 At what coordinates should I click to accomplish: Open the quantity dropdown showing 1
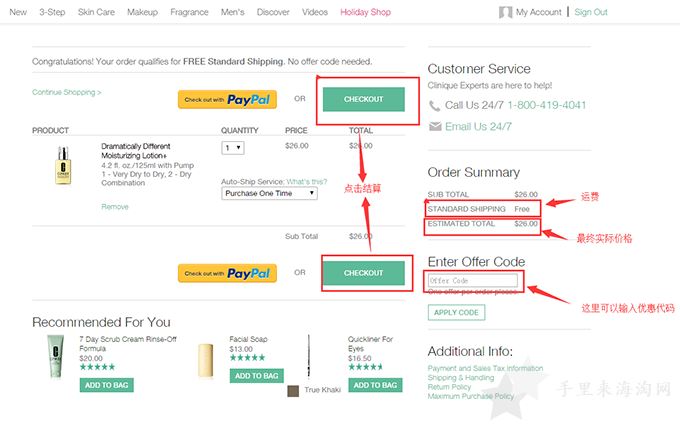point(233,148)
